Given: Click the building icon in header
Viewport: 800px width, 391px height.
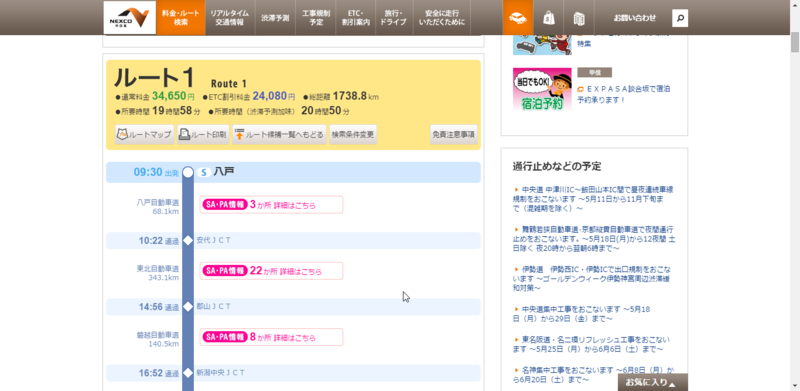Looking at the screenshot, I should [x=579, y=18].
